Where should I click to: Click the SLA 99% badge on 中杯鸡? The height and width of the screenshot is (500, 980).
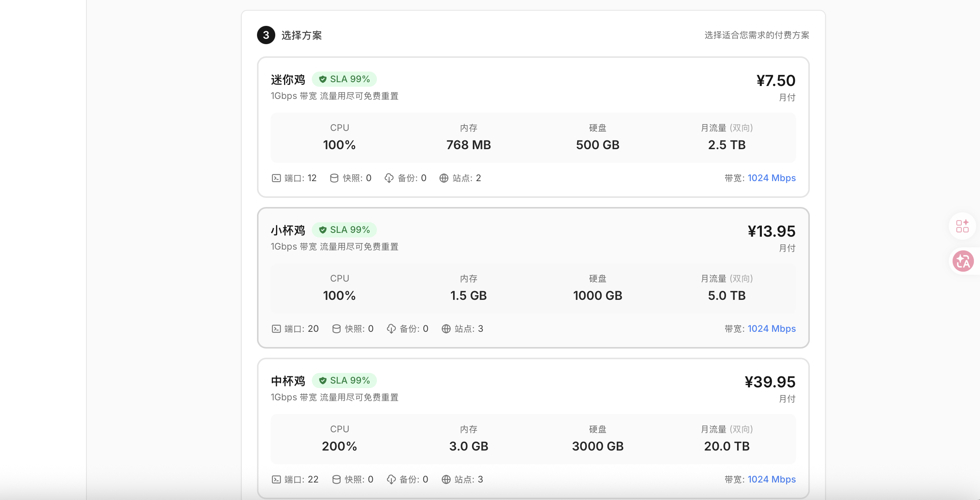(345, 381)
